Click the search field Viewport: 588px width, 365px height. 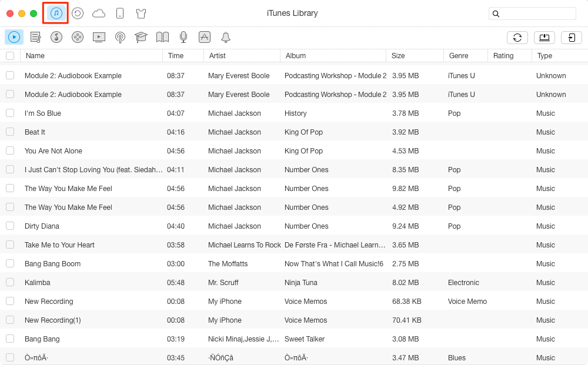[533, 14]
